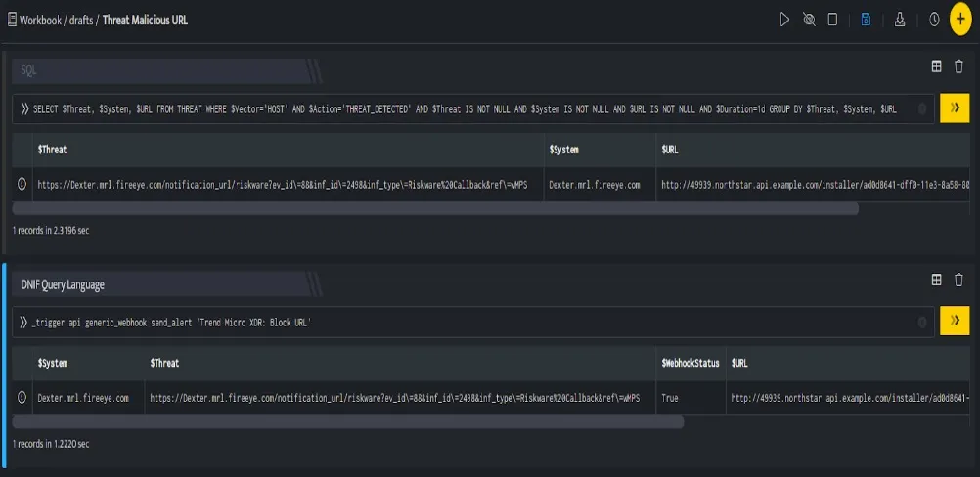Viewport: 980px width, 477px height.
Task: Click the download/export tray icon
Action: (x=900, y=20)
